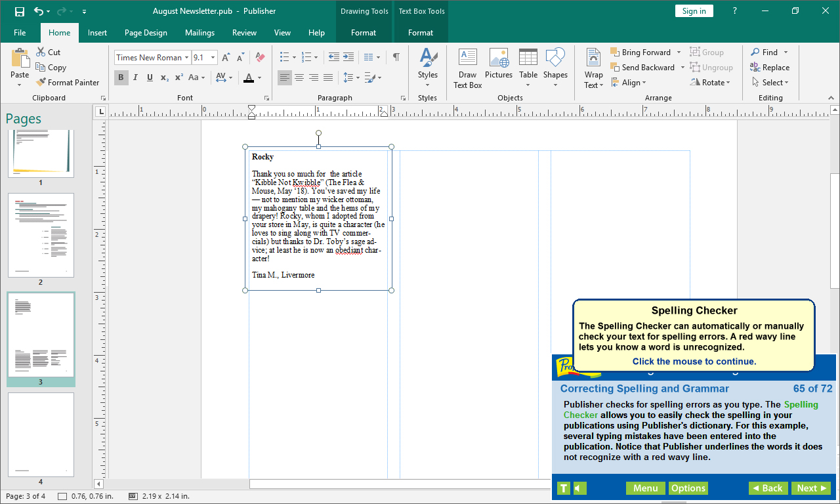The height and width of the screenshot is (504, 840).
Task: Select page 2 thumbnail in Pages panel
Action: coord(41,235)
